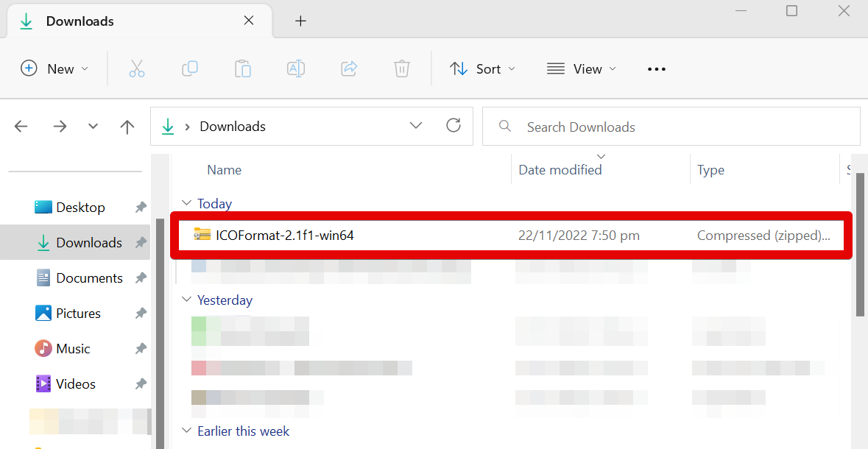Click the Desktop pin icon
This screenshot has width=868, height=449.
[x=141, y=207]
